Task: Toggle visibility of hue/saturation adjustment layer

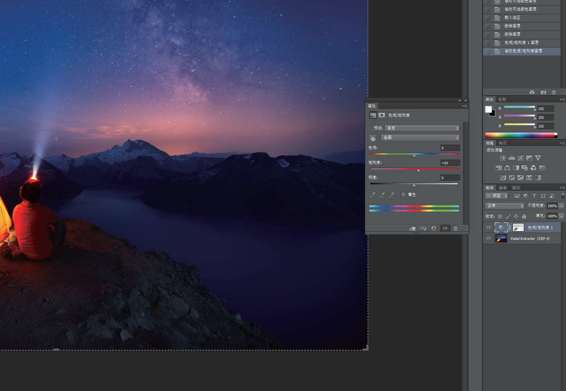Action: tap(488, 227)
